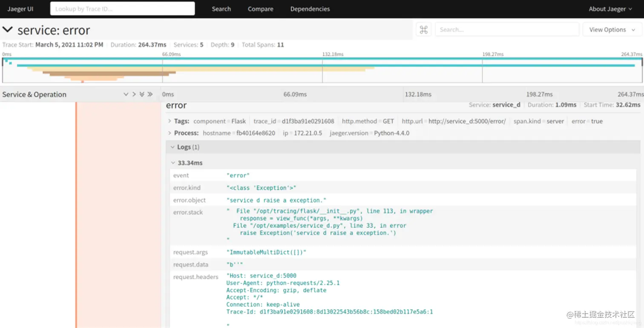Click the jaeger.version Python-4.4.0 value
This screenshot has height=328, width=644.
click(x=391, y=133)
